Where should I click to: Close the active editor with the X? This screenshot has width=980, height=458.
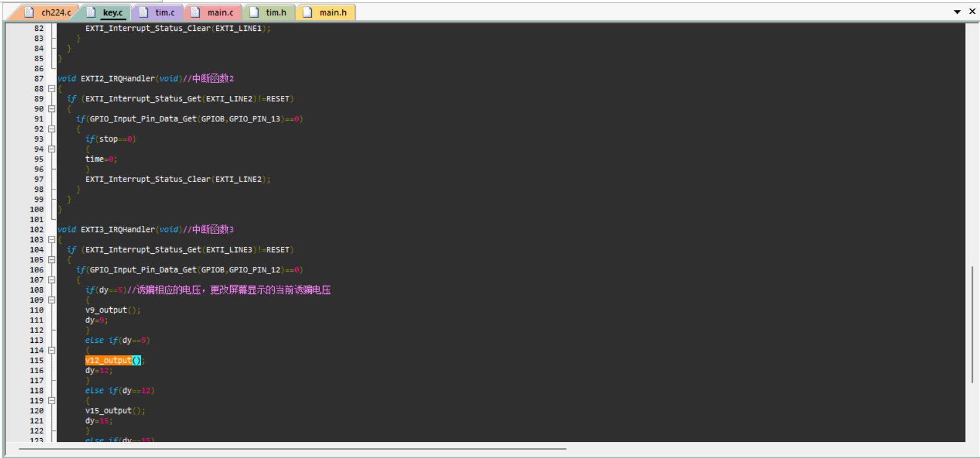point(972,12)
